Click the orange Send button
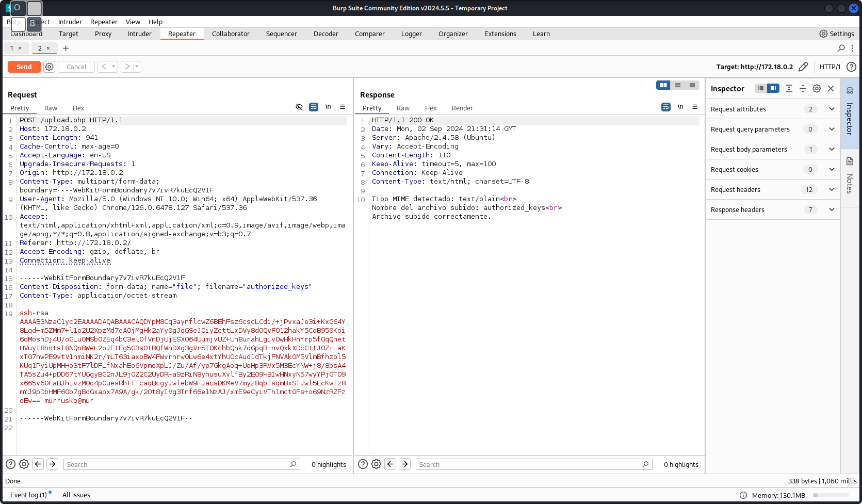The width and height of the screenshot is (862, 504). 24,67
